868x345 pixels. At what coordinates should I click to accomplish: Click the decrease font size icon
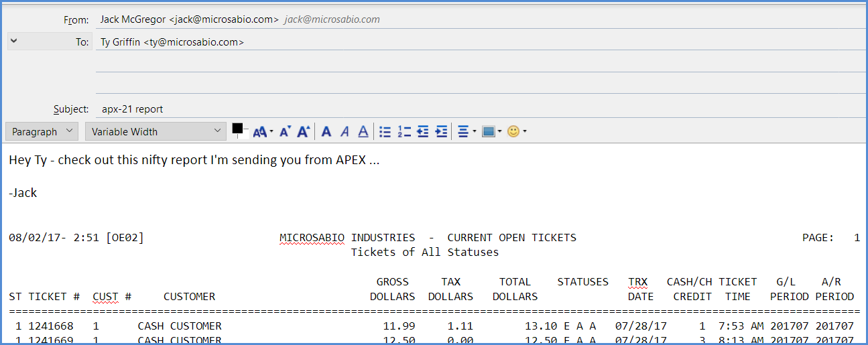click(x=285, y=132)
